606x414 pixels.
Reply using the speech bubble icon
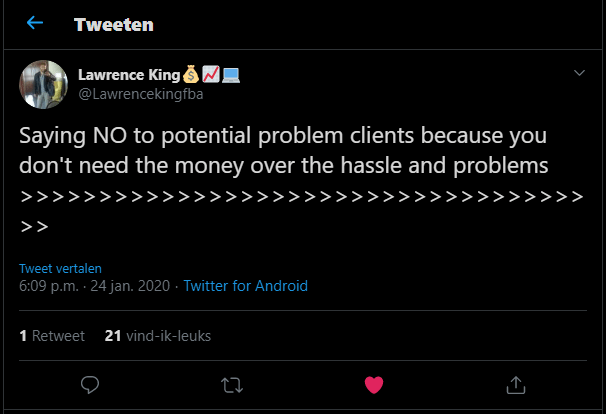[x=89, y=383]
